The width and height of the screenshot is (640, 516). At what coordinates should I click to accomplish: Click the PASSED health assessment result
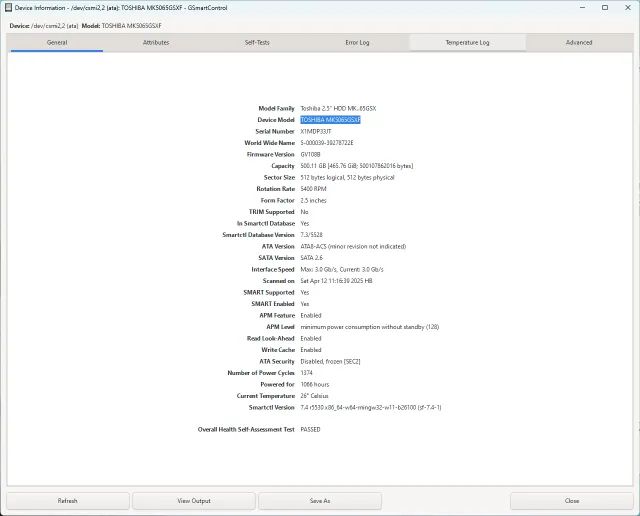point(310,429)
